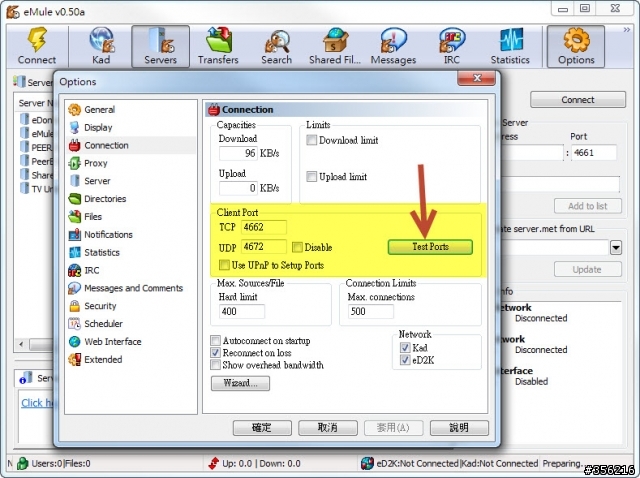Screen dimensions: 640x478
Task: Click the 取消 Cancel button
Action: (328, 427)
